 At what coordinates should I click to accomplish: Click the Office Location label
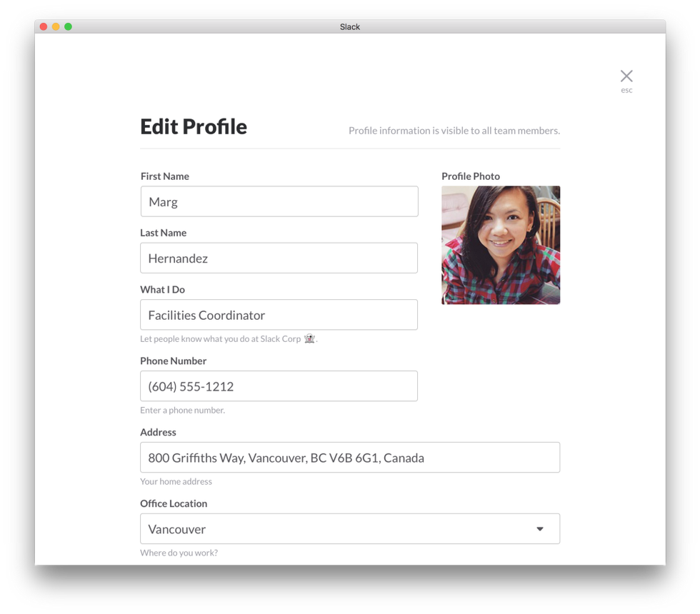point(174,503)
